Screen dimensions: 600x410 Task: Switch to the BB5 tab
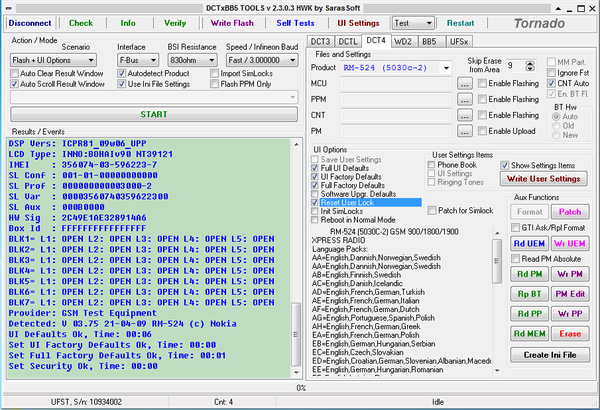(429, 41)
